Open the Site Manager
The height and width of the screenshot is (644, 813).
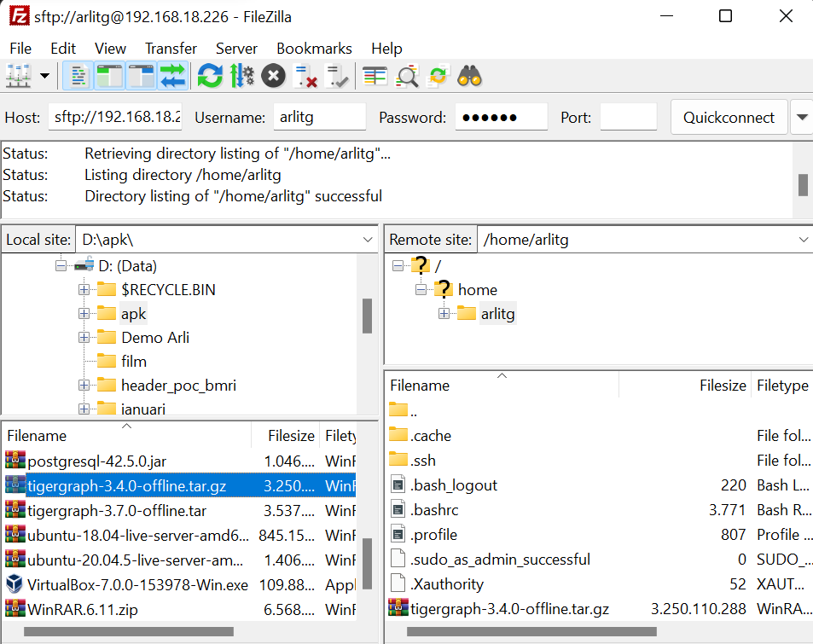tap(15, 76)
